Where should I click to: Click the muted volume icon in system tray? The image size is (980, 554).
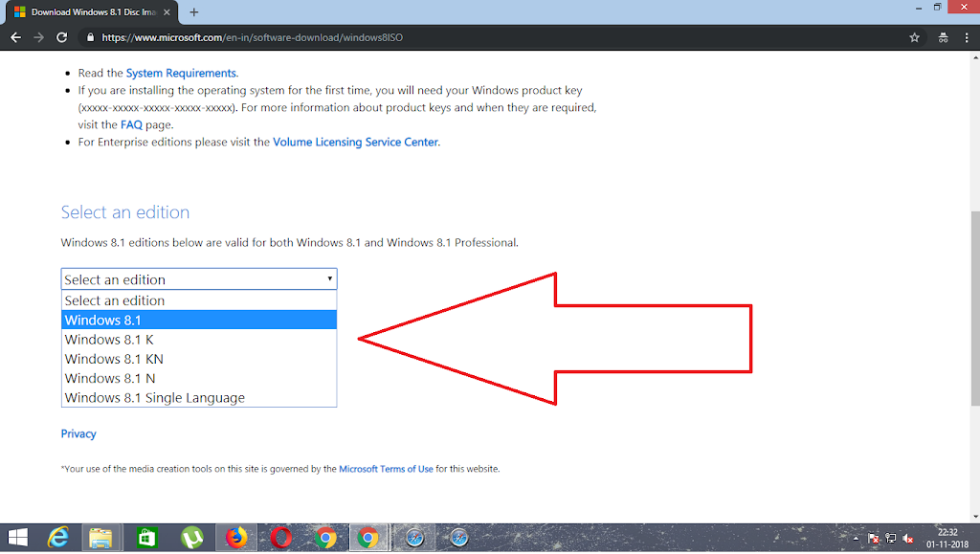click(x=906, y=539)
